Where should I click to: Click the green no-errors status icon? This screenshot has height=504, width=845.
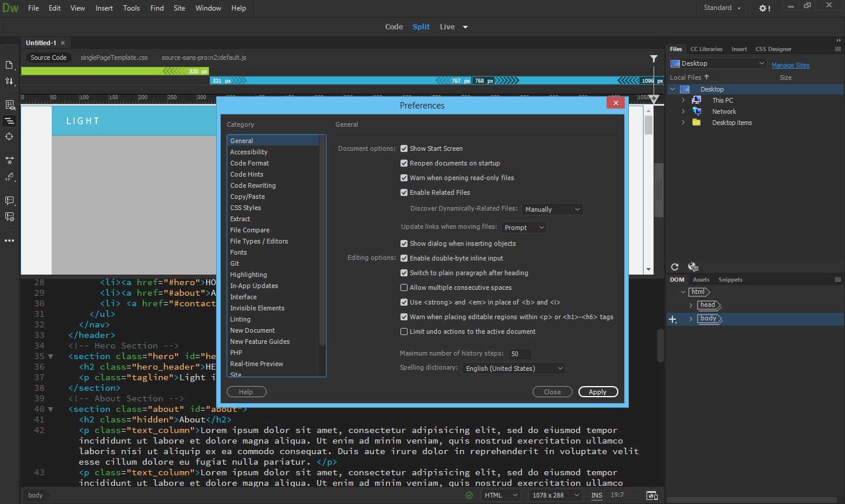(x=469, y=495)
